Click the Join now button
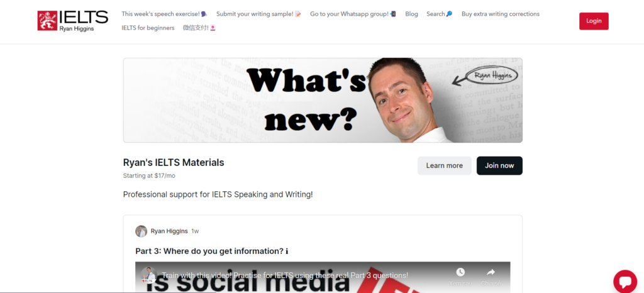This screenshot has width=644, height=293. 499,166
